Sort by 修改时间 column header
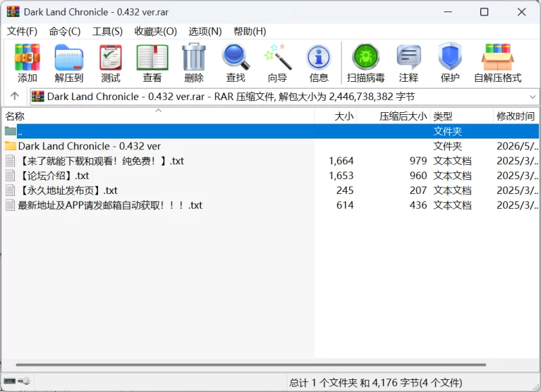 tap(516, 116)
